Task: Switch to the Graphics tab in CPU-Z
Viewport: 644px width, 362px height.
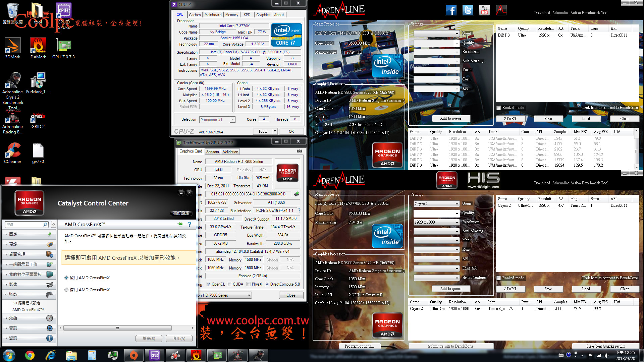Action: 263,15
